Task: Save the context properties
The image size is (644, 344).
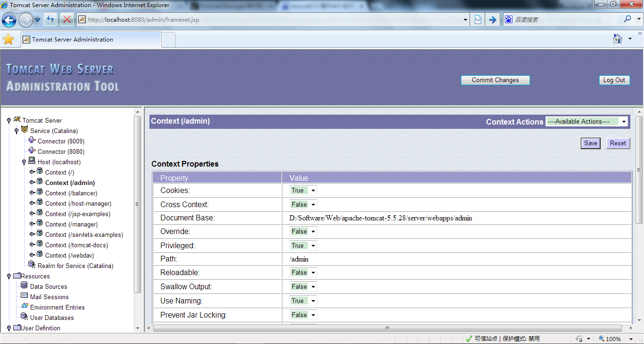Action: 591,143
